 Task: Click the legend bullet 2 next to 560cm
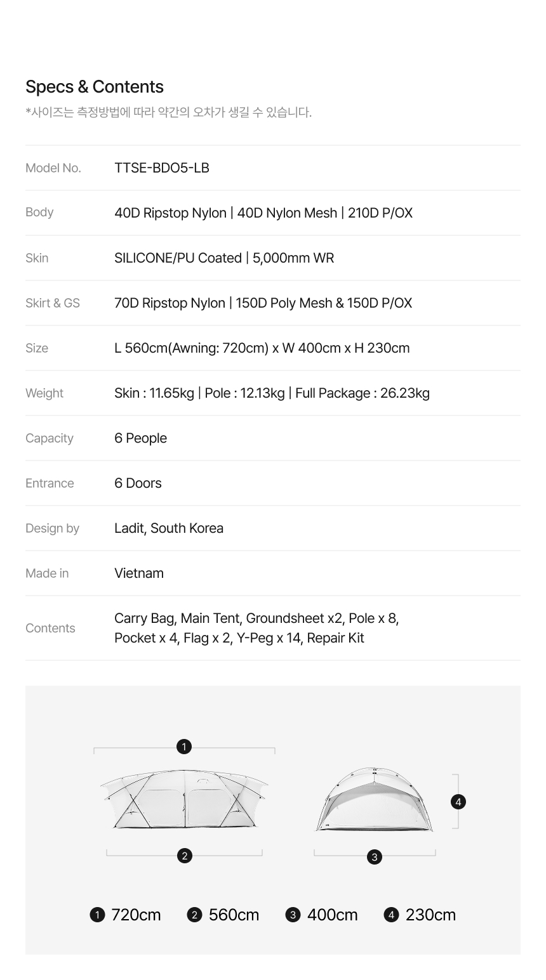pos(195,915)
